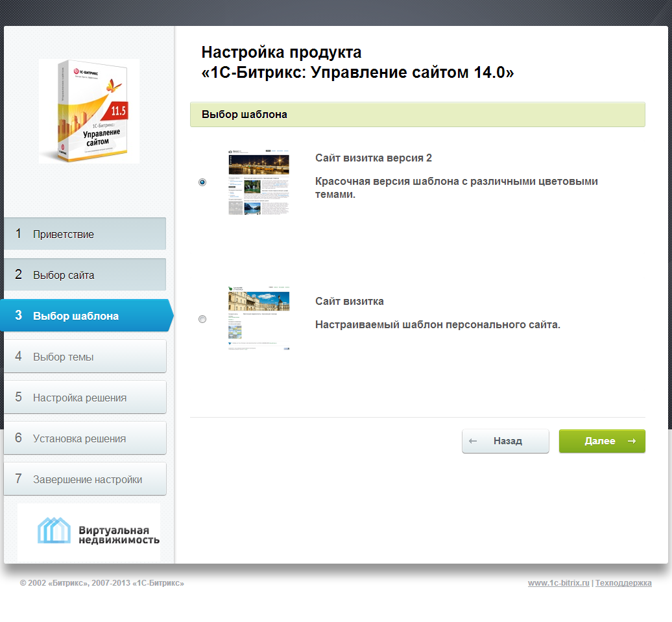Select step 3 Выбор шаблона
Screen dimensions: 672x622
[x=85, y=316]
